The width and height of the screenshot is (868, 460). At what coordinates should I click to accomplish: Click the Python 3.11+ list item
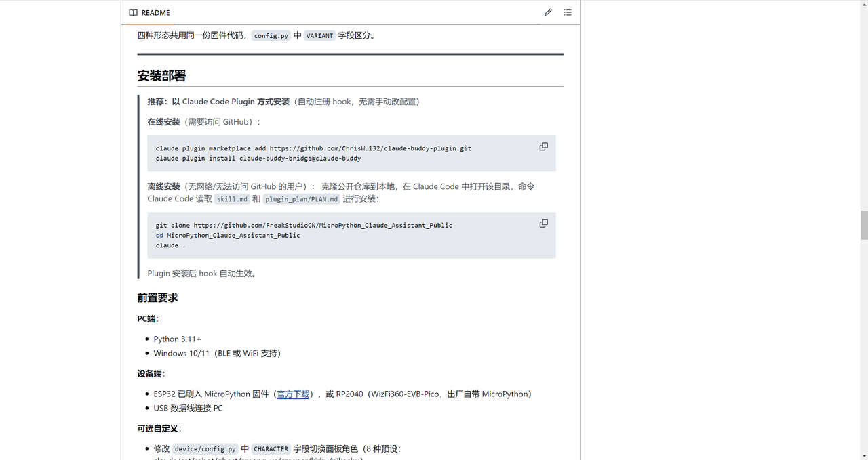pyautogui.click(x=177, y=339)
